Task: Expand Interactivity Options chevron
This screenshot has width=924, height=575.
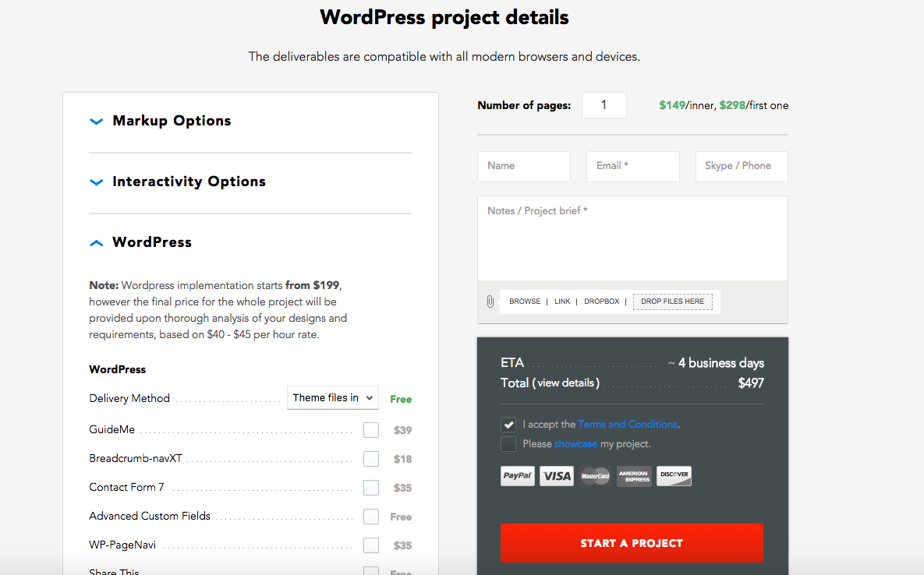Action: pos(96,182)
